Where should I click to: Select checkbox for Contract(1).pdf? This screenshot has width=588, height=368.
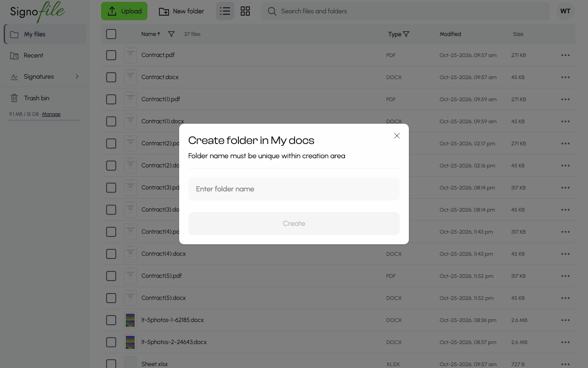pos(111,99)
